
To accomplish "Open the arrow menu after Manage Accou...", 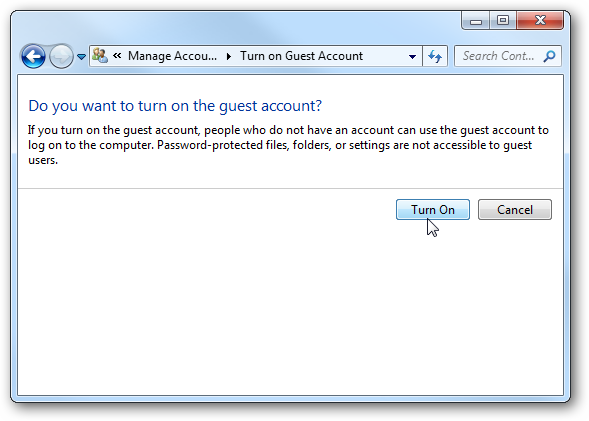I will 228,56.
